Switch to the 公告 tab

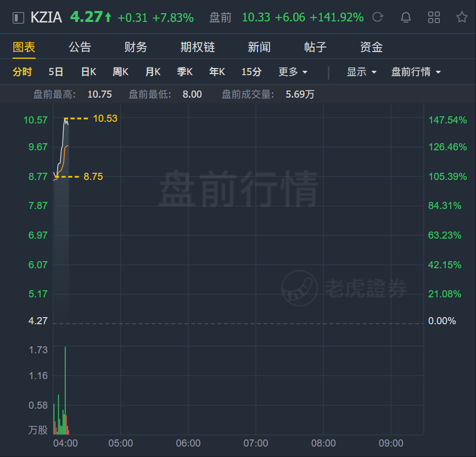80,47
